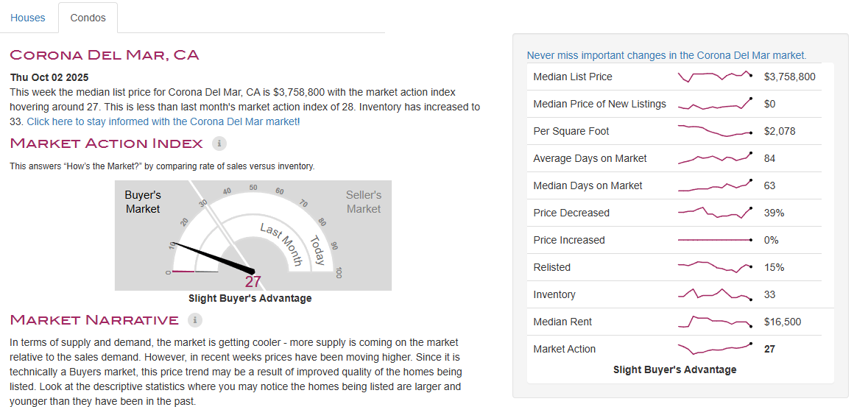
Task: Click the Market Action sparkline in table
Action: click(715, 349)
